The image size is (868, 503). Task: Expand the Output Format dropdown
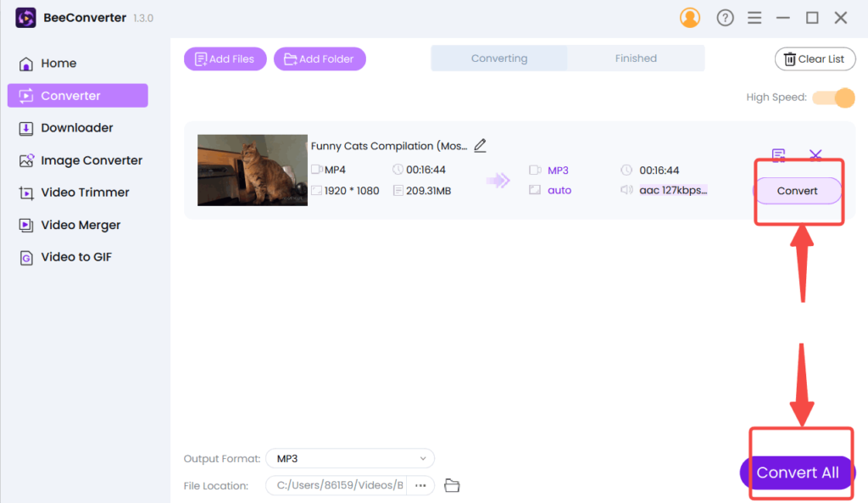pos(349,458)
